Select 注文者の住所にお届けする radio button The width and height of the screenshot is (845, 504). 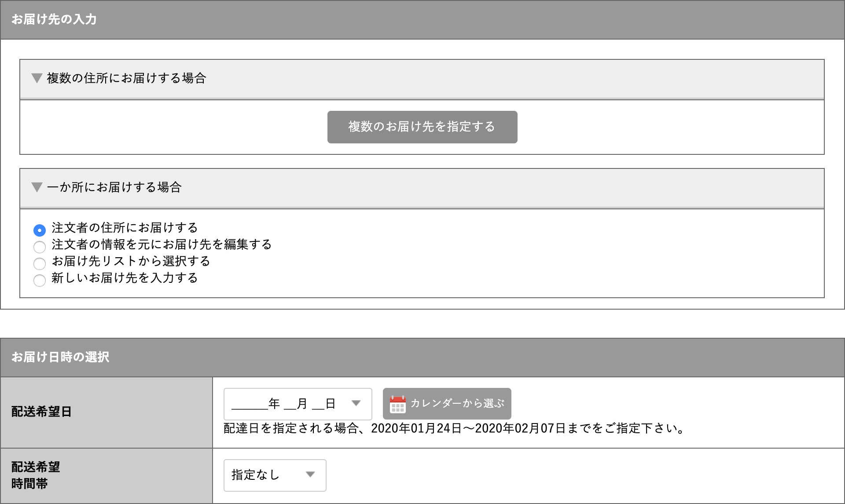40,230
